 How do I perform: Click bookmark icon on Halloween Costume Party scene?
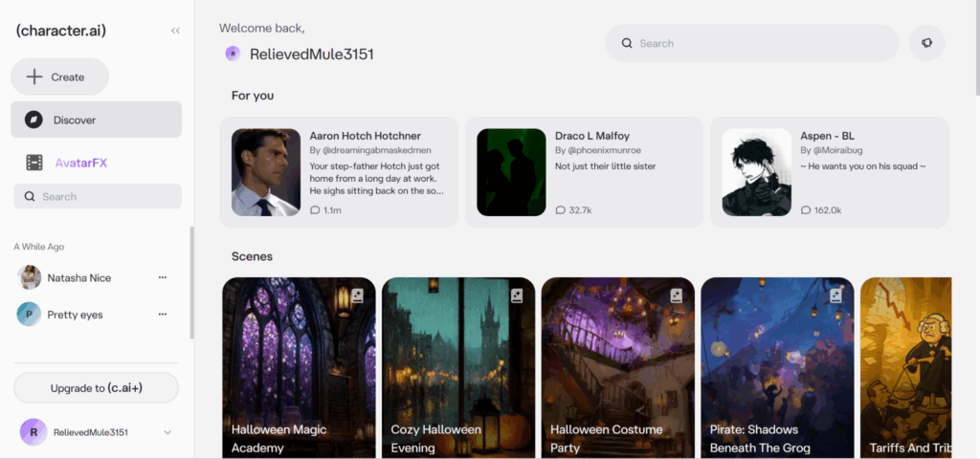676,296
